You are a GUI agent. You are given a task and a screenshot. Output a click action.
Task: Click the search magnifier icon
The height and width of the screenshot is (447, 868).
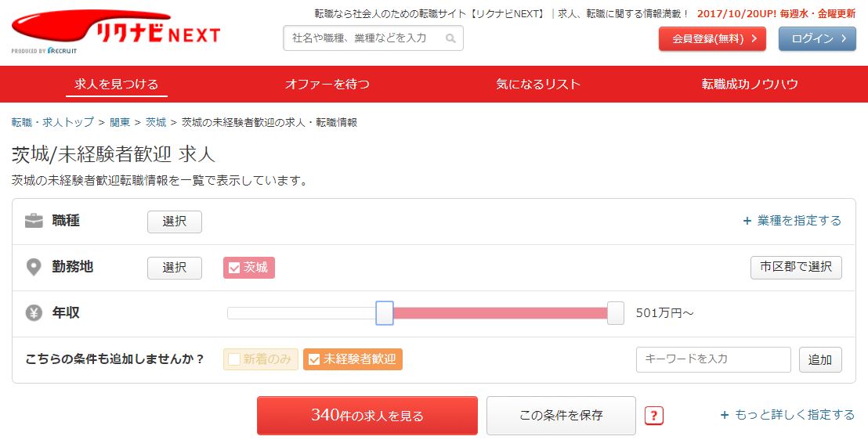tap(450, 38)
